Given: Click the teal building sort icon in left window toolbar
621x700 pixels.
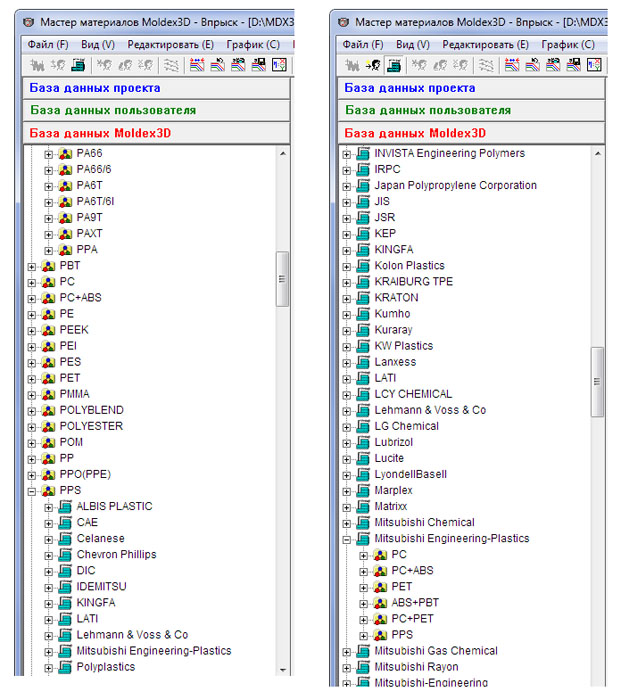Looking at the screenshot, I should pos(78,65).
